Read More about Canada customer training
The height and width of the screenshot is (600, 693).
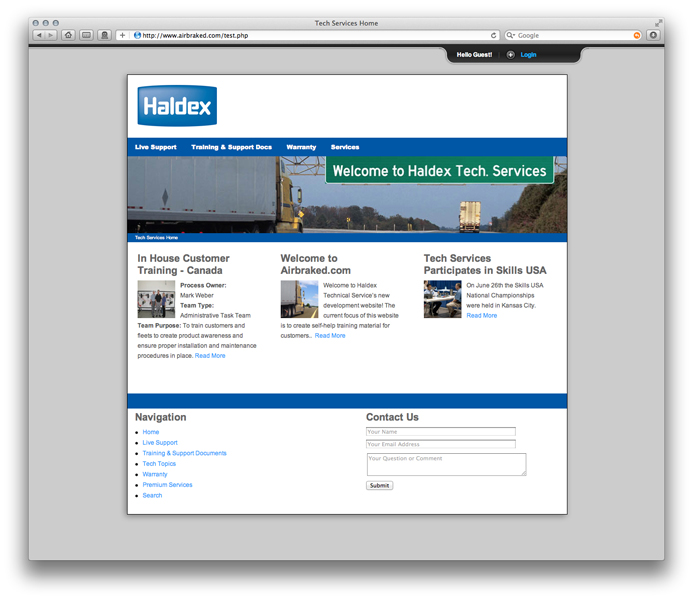pos(210,356)
